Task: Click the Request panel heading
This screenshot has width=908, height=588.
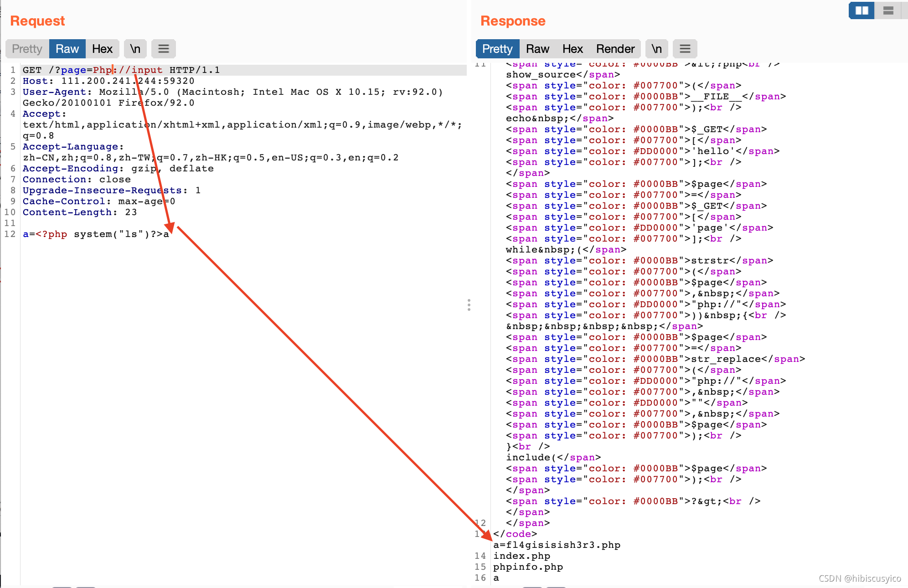Action: 37,21
